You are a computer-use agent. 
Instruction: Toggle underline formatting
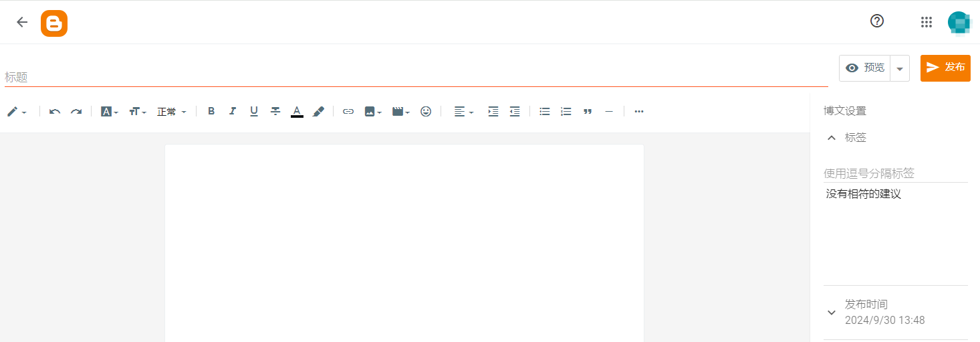[x=254, y=112]
